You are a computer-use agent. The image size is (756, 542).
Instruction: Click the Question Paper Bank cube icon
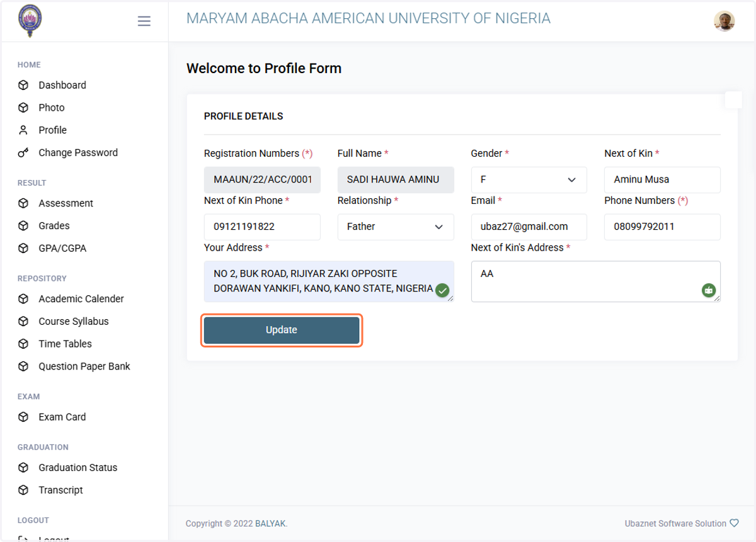click(23, 366)
